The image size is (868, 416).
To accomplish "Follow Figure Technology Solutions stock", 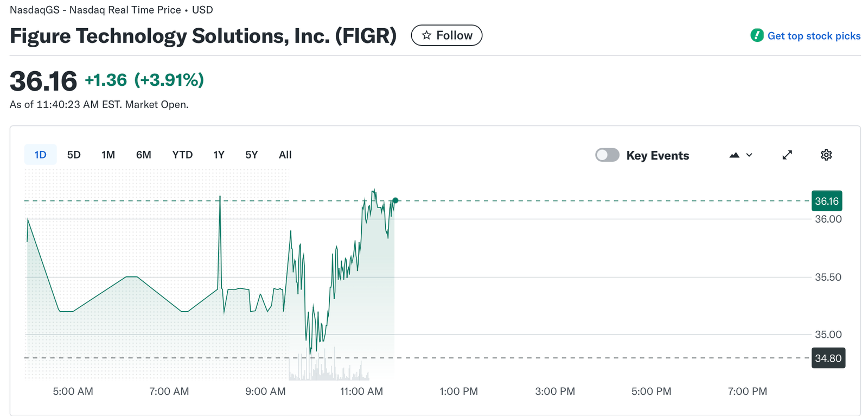I will click(446, 35).
